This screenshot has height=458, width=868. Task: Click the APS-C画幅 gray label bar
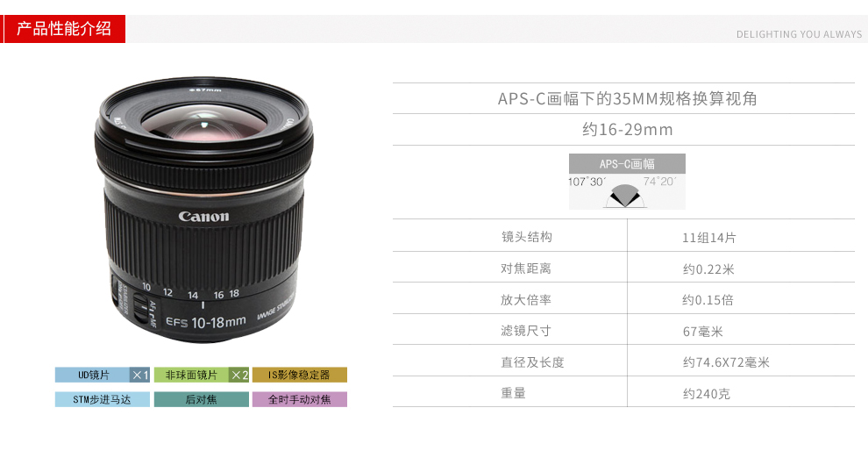pyautogui.click(x=627, y=164)
